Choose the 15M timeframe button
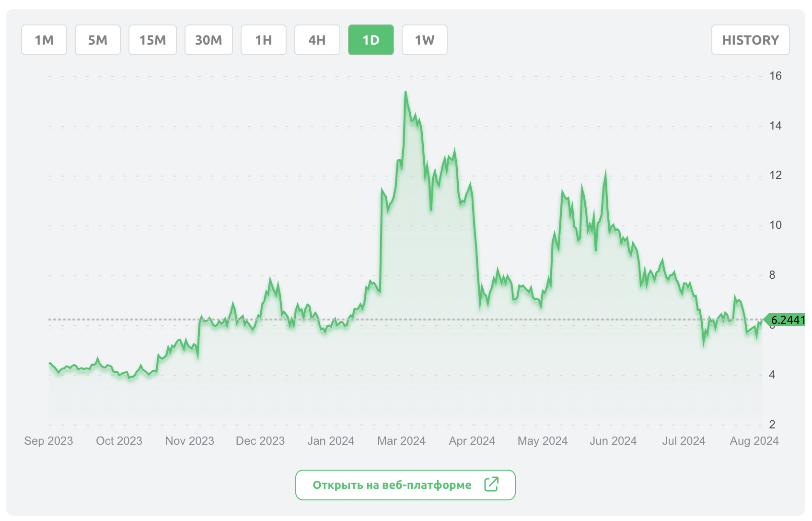Viewport: 812px width, 521px height. (x=152, y=40)
